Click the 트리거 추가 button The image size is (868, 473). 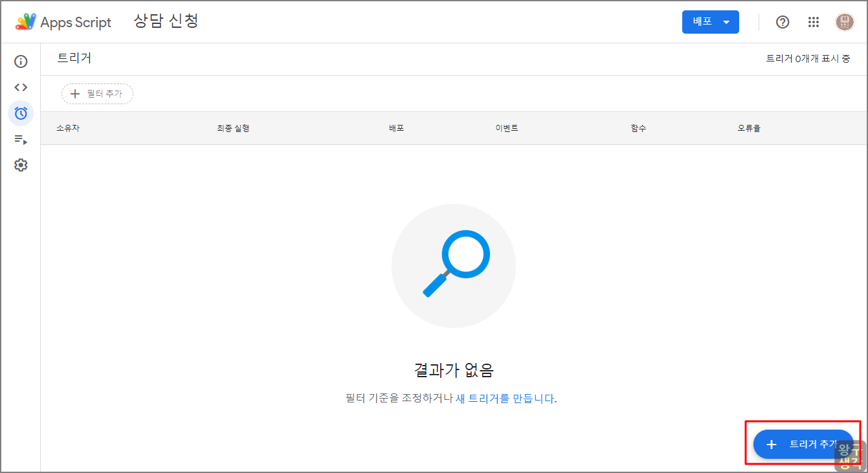(x=803, y=445)
